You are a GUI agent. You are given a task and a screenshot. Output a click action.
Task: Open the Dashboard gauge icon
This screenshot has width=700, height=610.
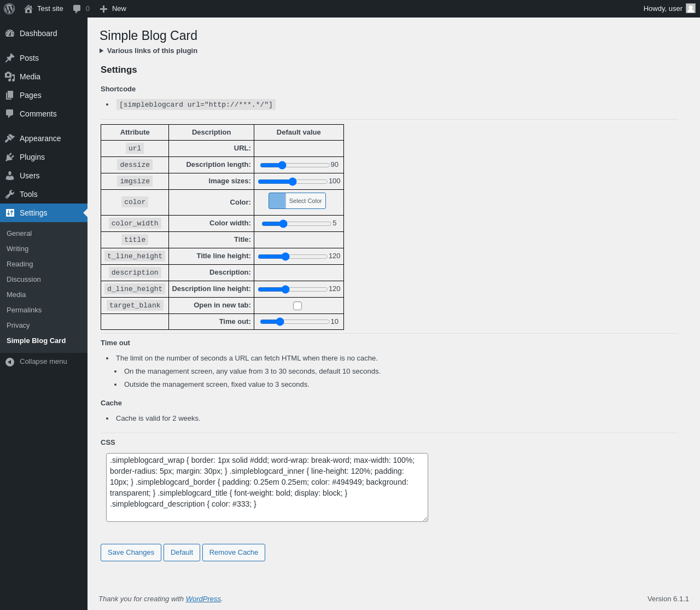point(10,33)
